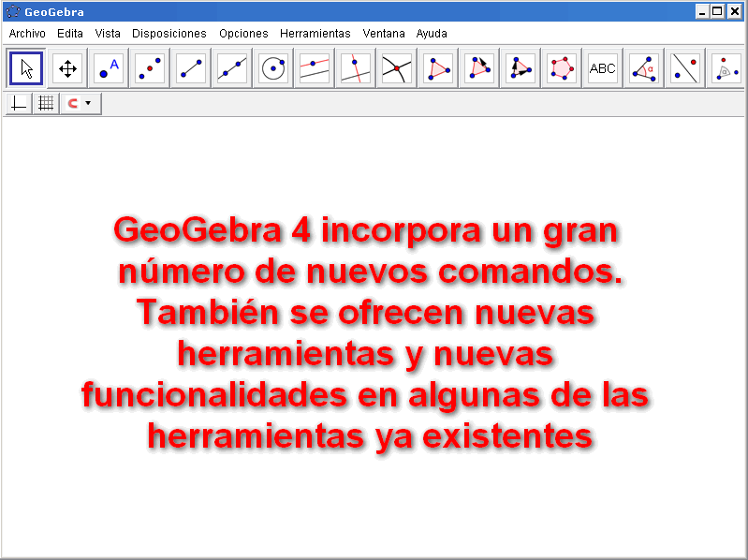Select the Reflect object about line tool

point(685,68)
